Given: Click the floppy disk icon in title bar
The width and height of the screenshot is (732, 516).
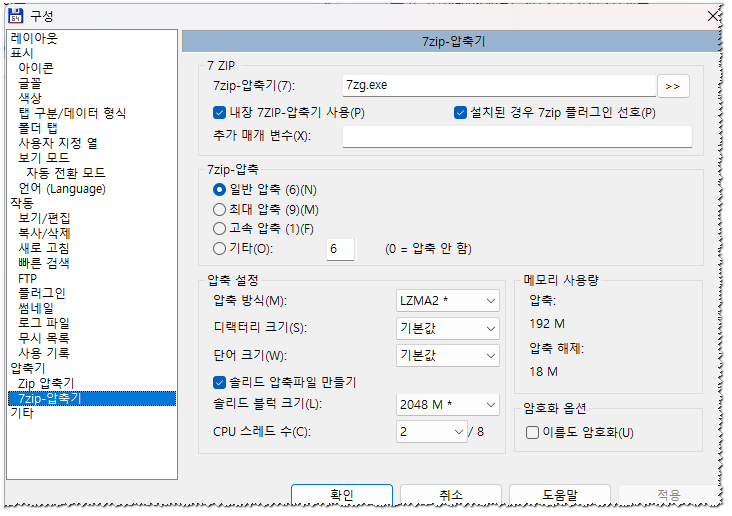Looking at the screenshot, I should (x=16, y=16).
